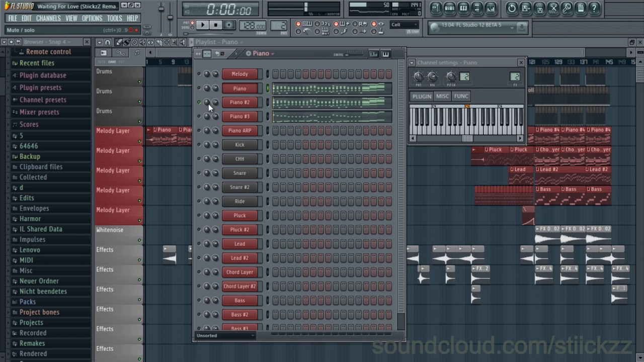Click the magnet snap icon in Playlist
Image resolution: width=644 pixels, height=362 pixels.
[x=108, y=42]
